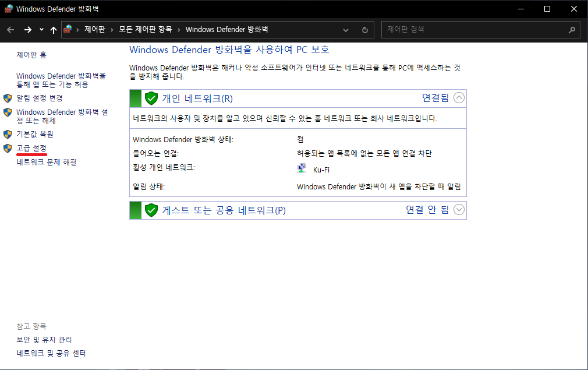Open 기본값 복원 link
The width and height of the screenshot is (588, 370).
click(35, 134)
